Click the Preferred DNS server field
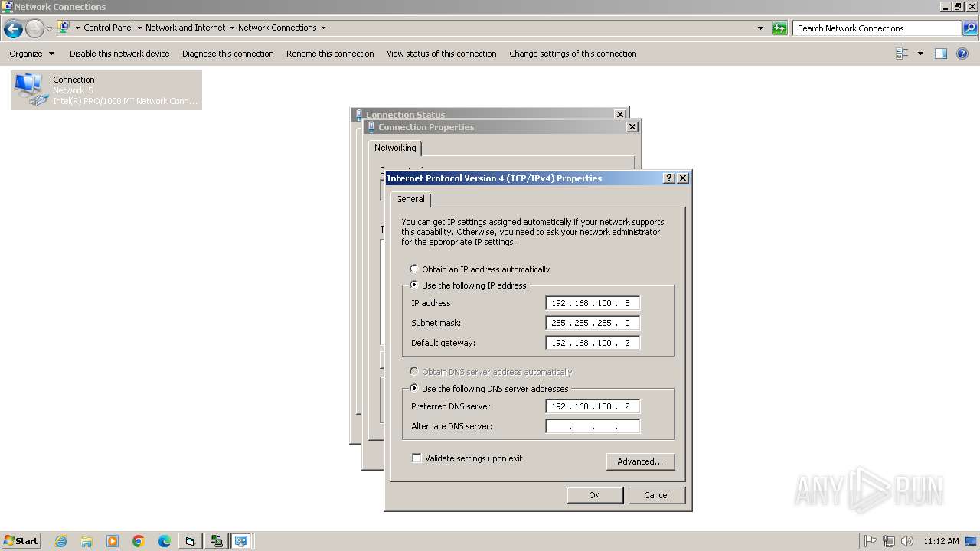The image size is (980, 551). (593, 406)
